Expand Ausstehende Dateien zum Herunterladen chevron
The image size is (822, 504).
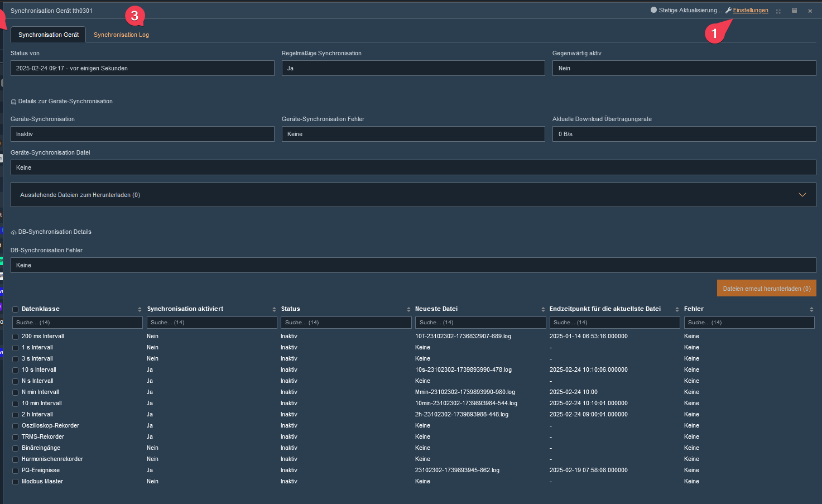pyautogui.click(x=802, y=195)
